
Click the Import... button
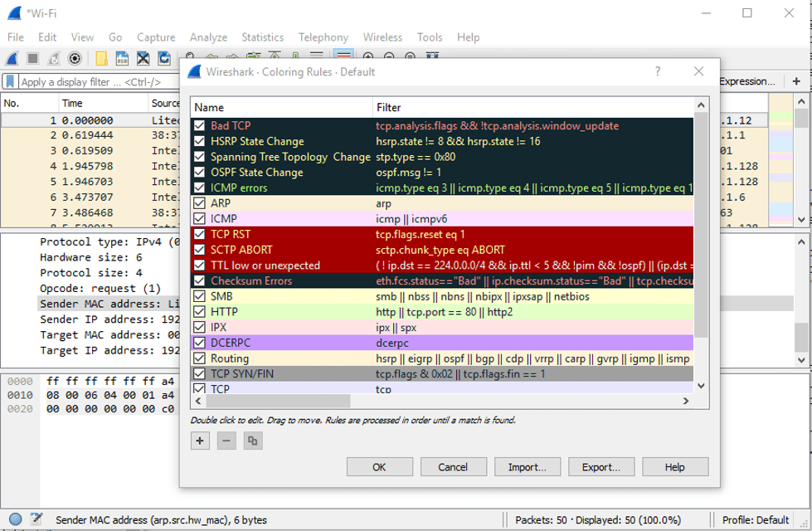pyautogui.click(x=527, y=467)
